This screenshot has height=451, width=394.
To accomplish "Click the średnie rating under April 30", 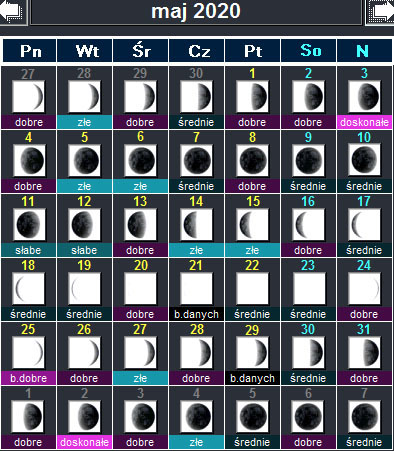I will tap(196, 122).
